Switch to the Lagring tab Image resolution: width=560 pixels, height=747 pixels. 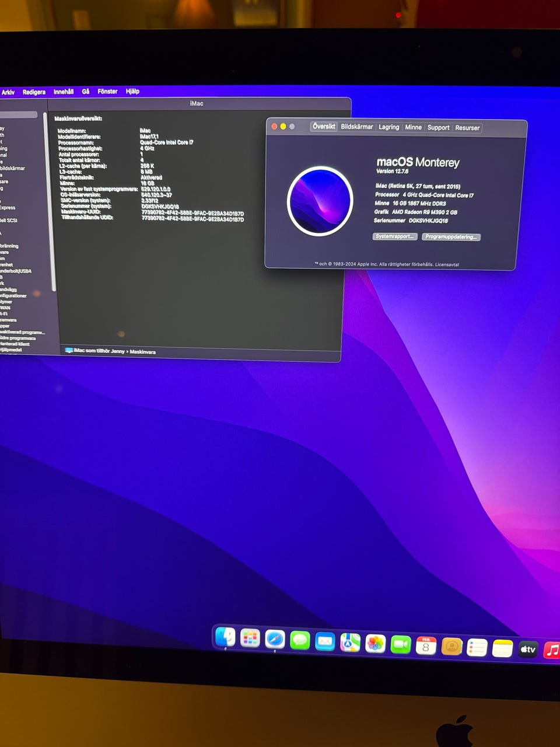[388, 127]
